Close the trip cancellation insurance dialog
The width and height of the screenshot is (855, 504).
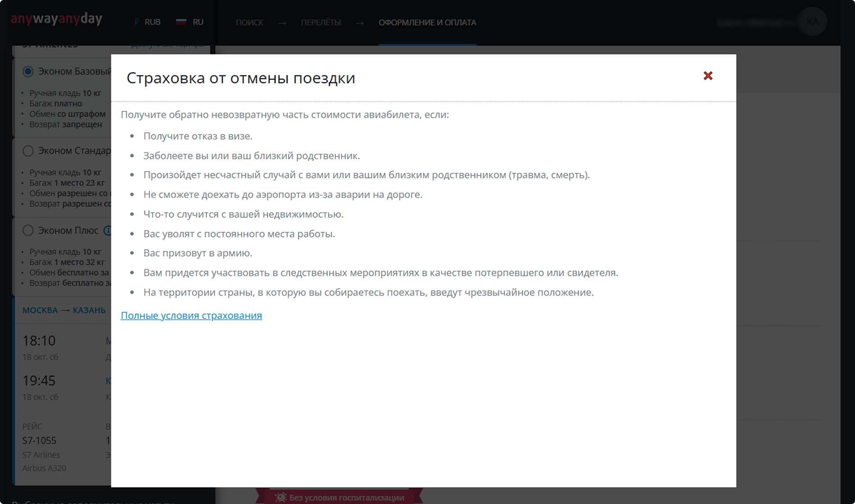(x=708, y=76)
